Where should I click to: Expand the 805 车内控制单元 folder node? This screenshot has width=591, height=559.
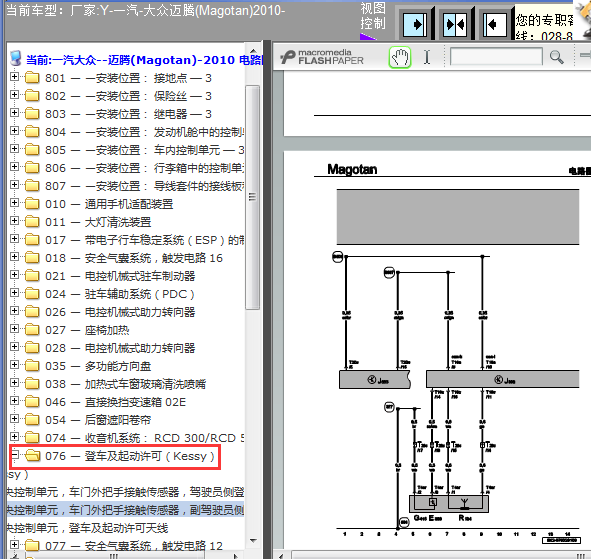(14, 149)
